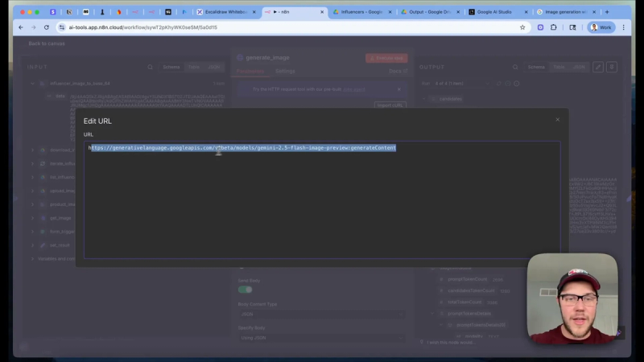Open the Run 4 of 4 selector

coord(462,84)
